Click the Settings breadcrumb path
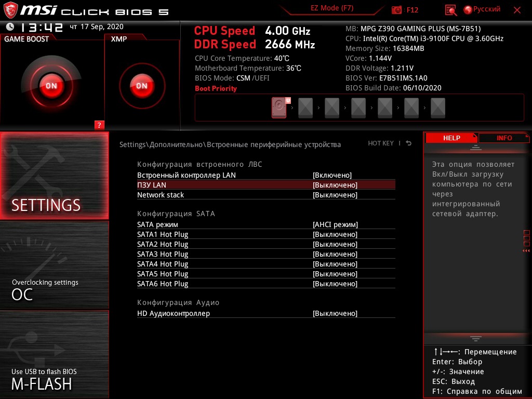Viewport: 532px width, 399px height. pyautogui.click(x=230, y=144)
